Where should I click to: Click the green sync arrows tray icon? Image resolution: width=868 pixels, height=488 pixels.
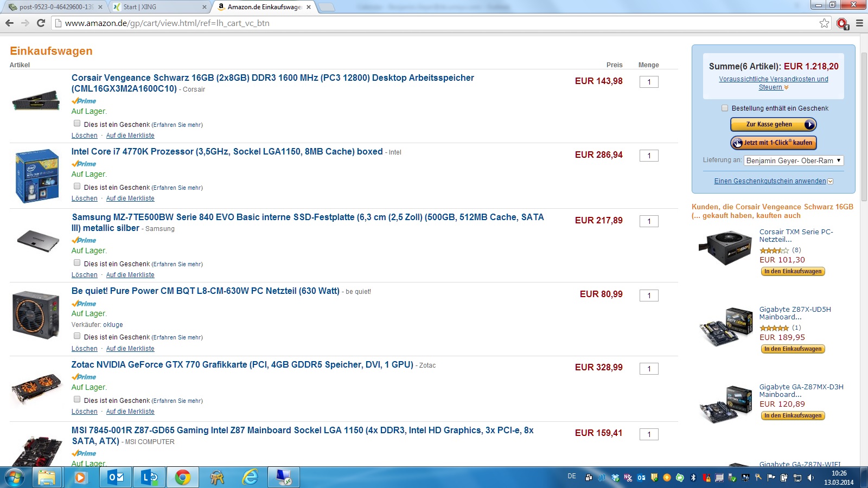tap(680, 478)
